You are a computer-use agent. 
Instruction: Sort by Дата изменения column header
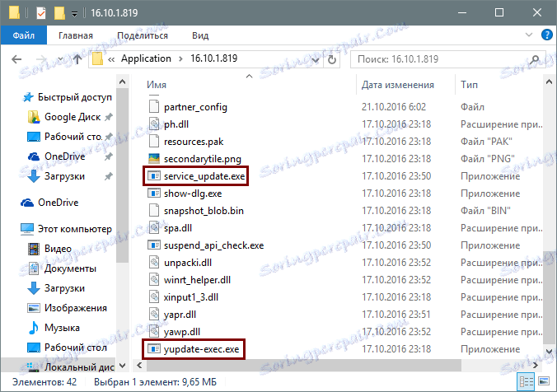tap(397, 85)
